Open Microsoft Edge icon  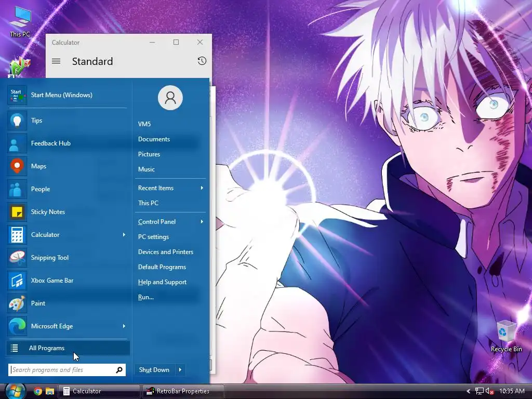tap(17, 326)
